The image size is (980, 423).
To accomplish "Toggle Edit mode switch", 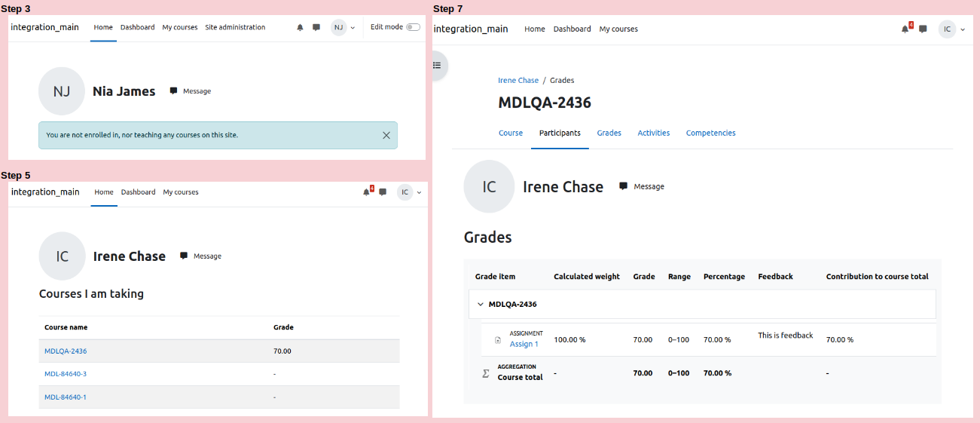I will [x=413, y=27].
